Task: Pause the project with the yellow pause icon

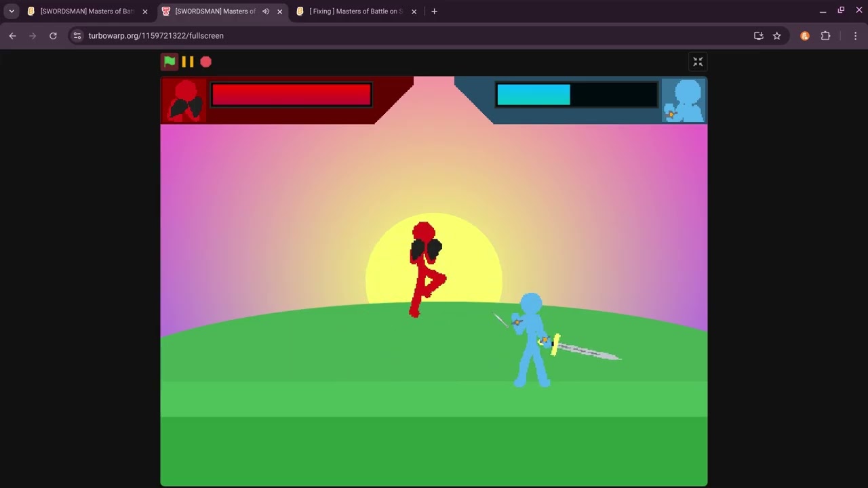Action: coord(188,62)
